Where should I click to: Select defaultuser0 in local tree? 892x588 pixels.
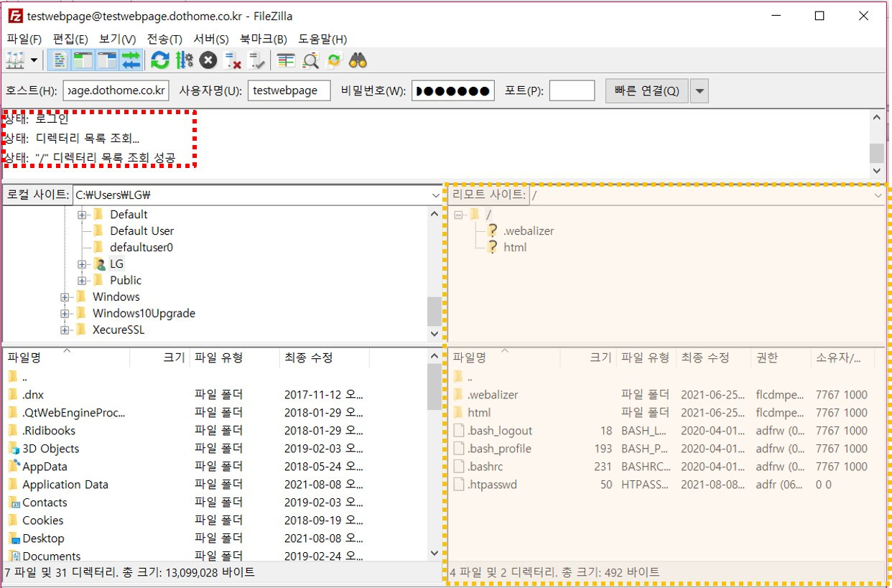[x=141, y=248]
